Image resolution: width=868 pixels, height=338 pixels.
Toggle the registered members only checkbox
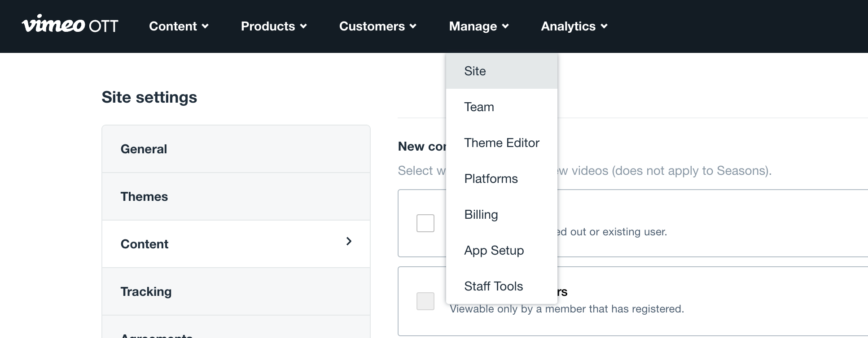click(x=425, y=301)
